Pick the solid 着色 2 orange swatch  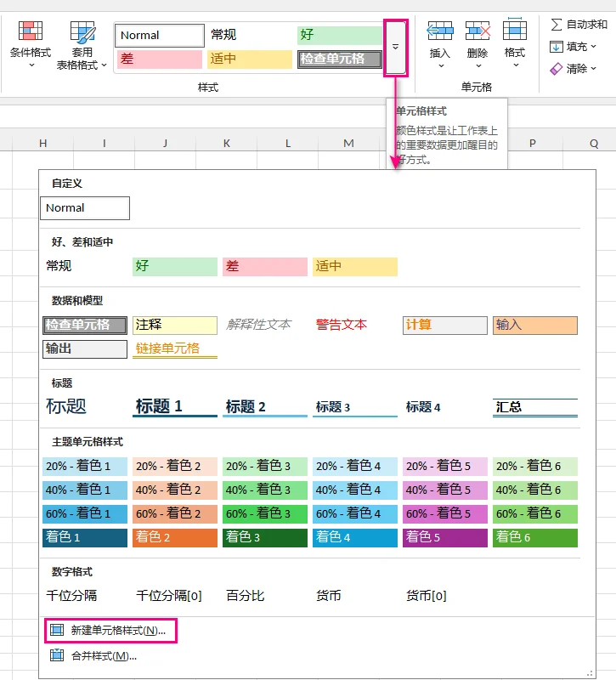coord(175,538)
